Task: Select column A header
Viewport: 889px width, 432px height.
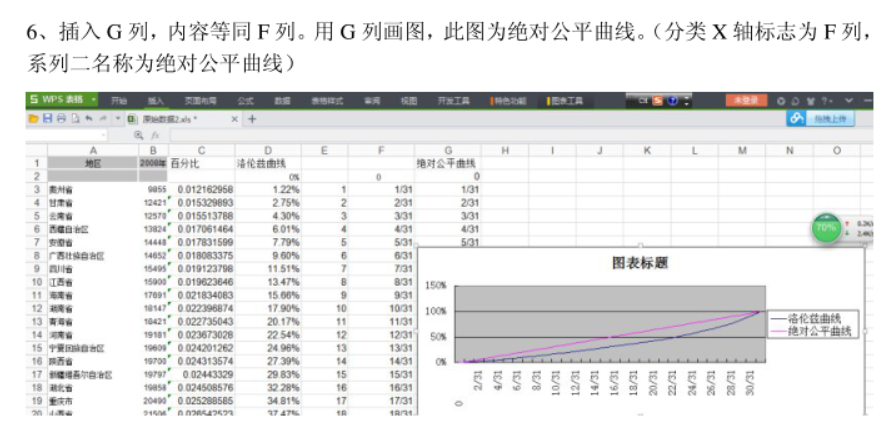Action: click(94, 150)
